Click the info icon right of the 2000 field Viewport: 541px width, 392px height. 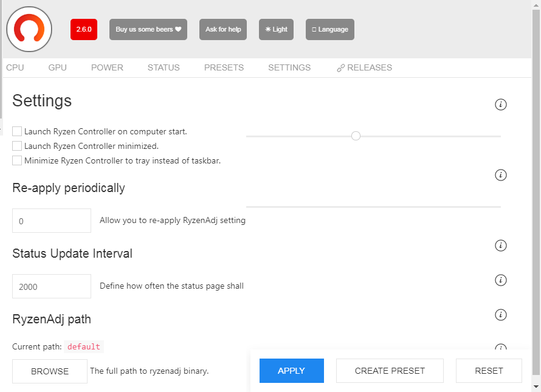pyautogui.click(x=501, y=280)
